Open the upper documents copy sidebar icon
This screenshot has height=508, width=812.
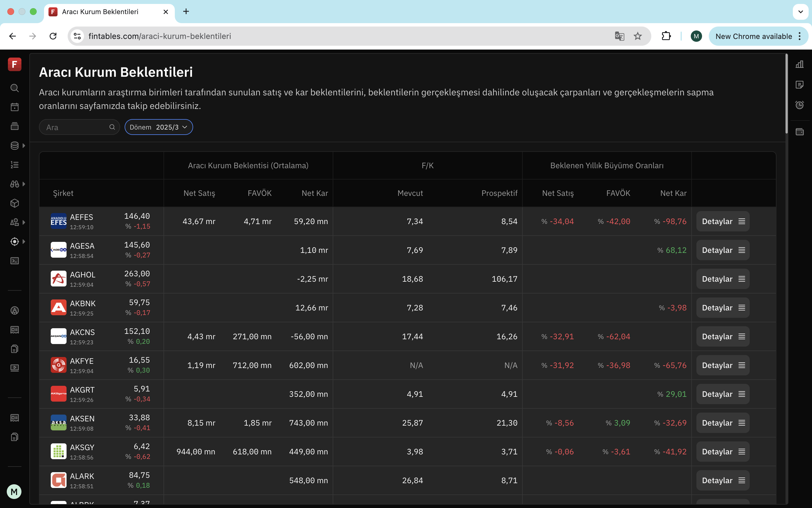[x=14, y=349]
